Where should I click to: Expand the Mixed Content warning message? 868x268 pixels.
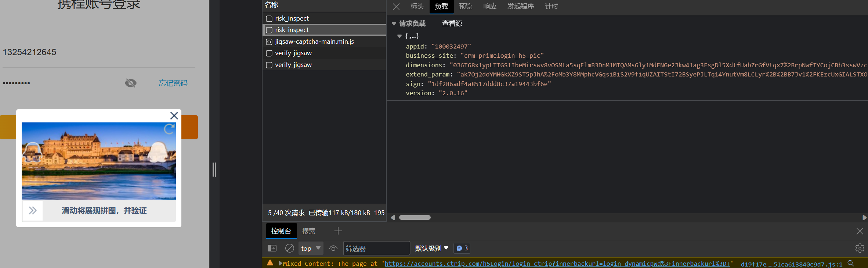point(281,263)
